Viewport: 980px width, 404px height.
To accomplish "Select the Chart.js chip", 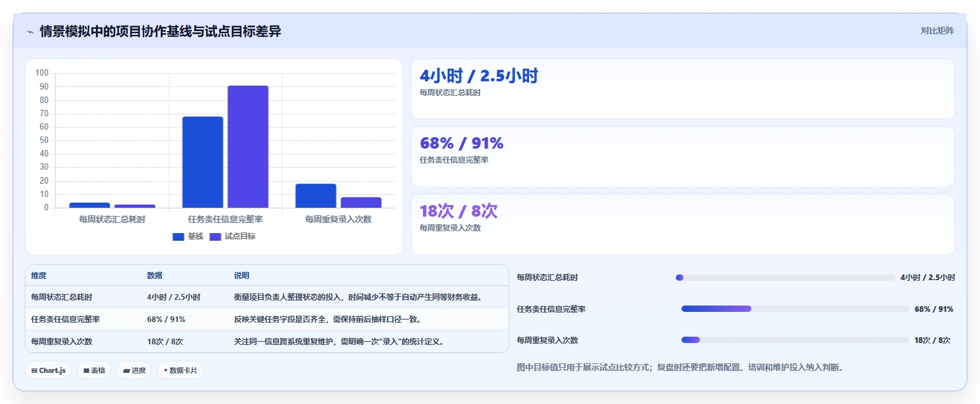I will 48,370.
